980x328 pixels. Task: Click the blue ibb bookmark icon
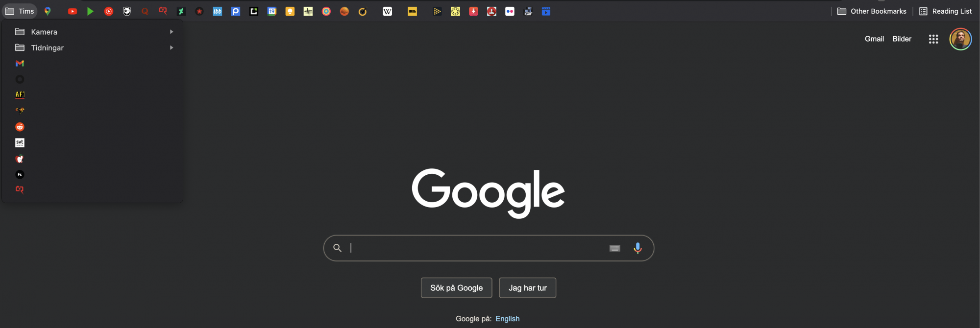pos(218,11)
